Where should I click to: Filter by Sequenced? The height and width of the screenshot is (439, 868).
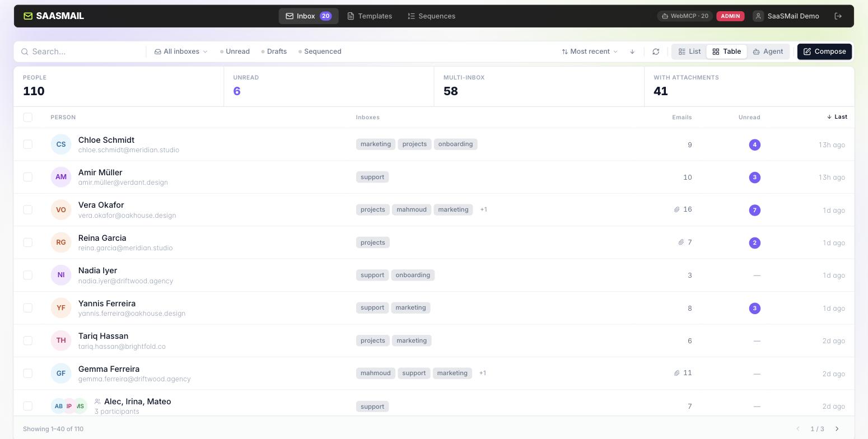pyautogui.click(x=320, y=52)
